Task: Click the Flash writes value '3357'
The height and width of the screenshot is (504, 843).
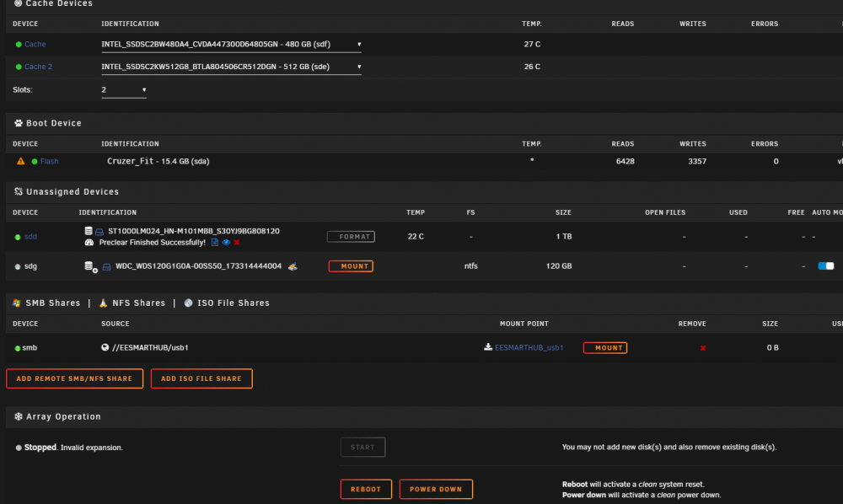Action: click(697, 161)
